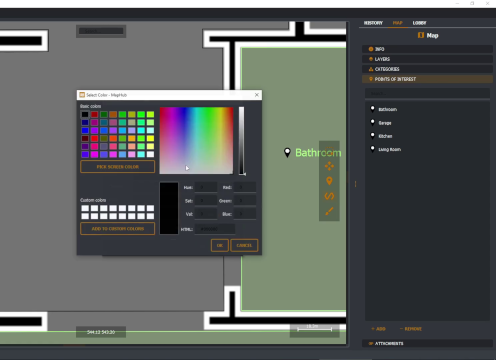Select the first custom color slot

[85, 208]
